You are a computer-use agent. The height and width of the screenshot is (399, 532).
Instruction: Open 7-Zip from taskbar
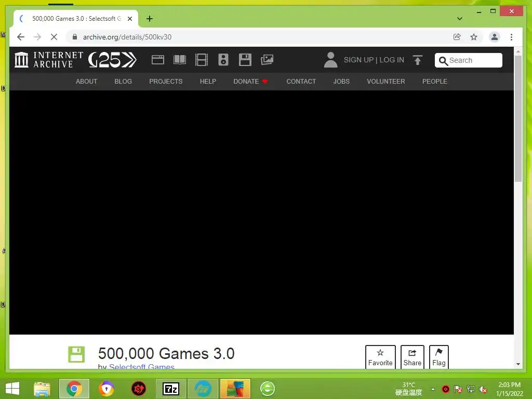171,389
